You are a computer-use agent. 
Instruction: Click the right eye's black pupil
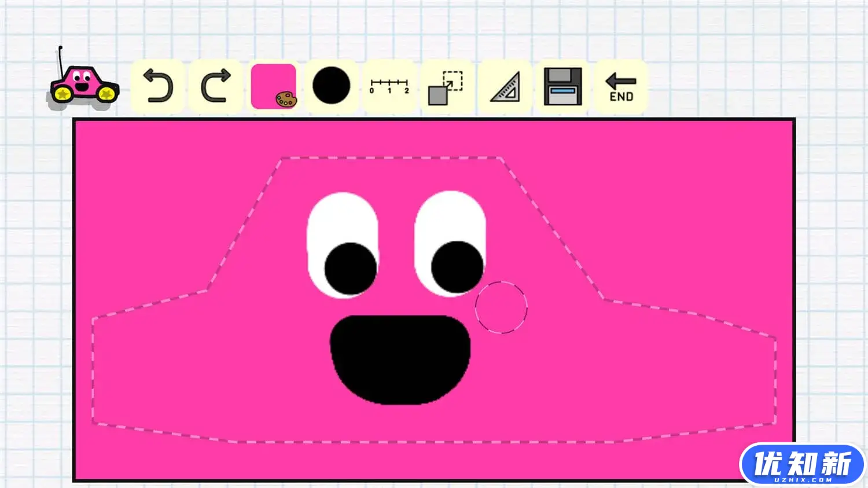tap(457, 267)
